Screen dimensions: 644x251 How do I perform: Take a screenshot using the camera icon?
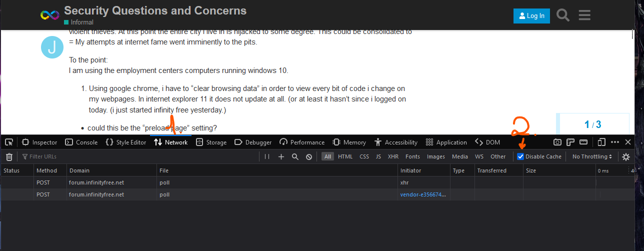pos(557,142)
